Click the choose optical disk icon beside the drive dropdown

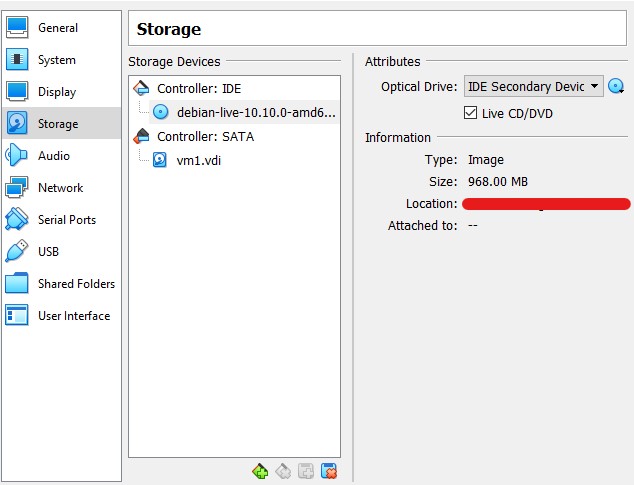click(x=616, y=86)
